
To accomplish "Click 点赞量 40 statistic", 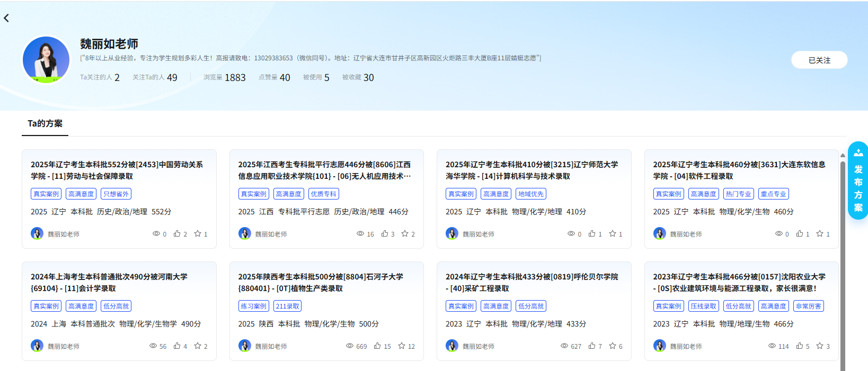I will pyautogui.click(x=274, y=77).
